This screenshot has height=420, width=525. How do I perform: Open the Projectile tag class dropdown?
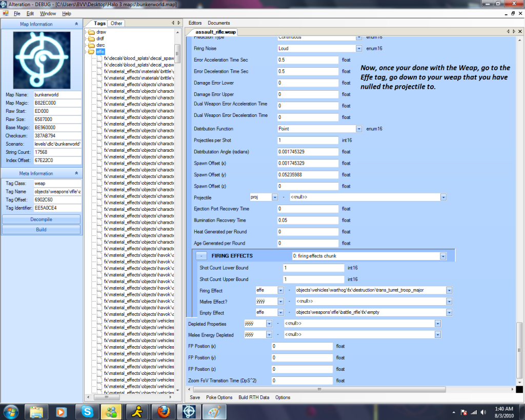pyautogui.click(x=275, y=197)
